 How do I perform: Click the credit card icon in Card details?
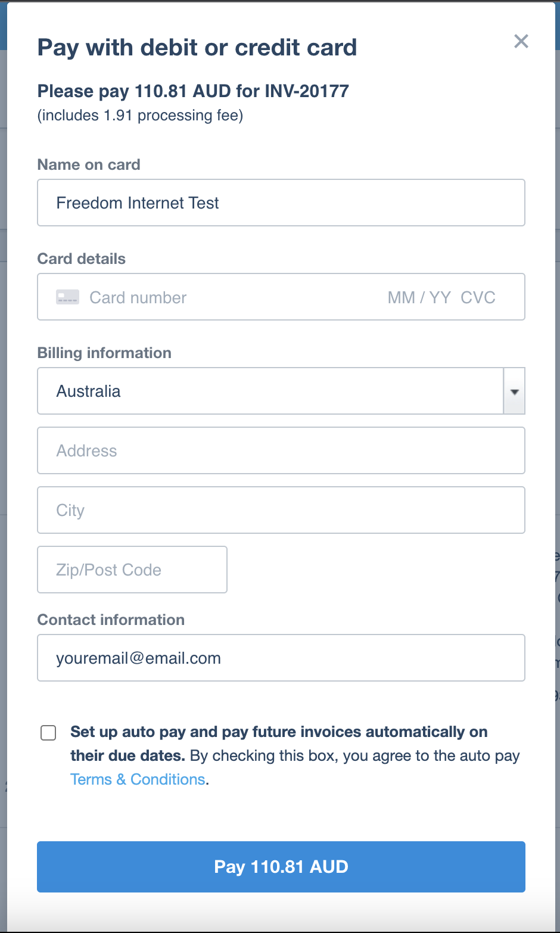tap(67, 297)
